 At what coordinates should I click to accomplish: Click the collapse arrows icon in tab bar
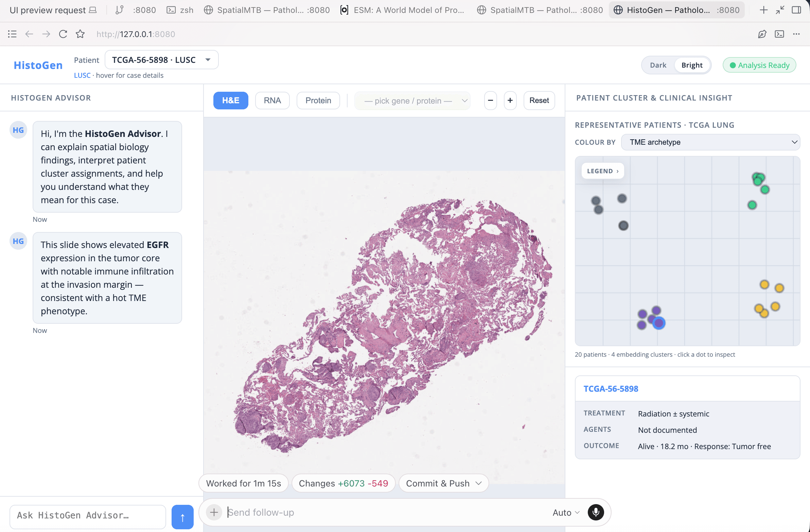click(x=780, y=10)
